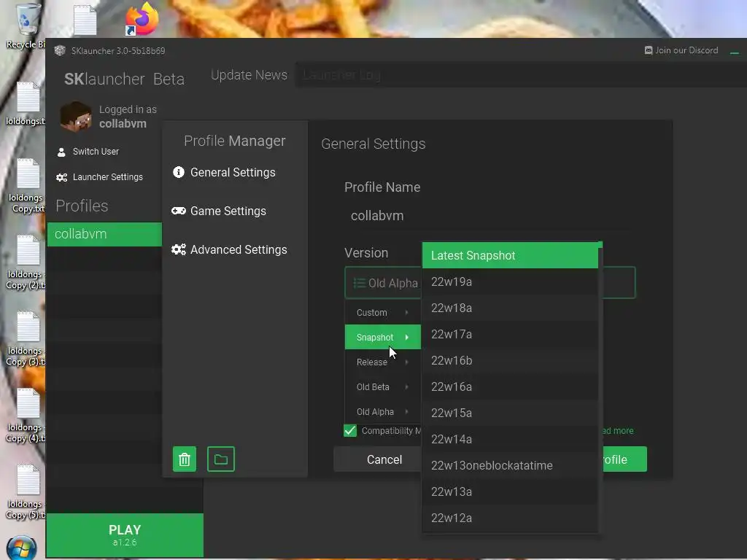Open the Windows Start orb
The image size is (747, 560).
tap(21, 548)
